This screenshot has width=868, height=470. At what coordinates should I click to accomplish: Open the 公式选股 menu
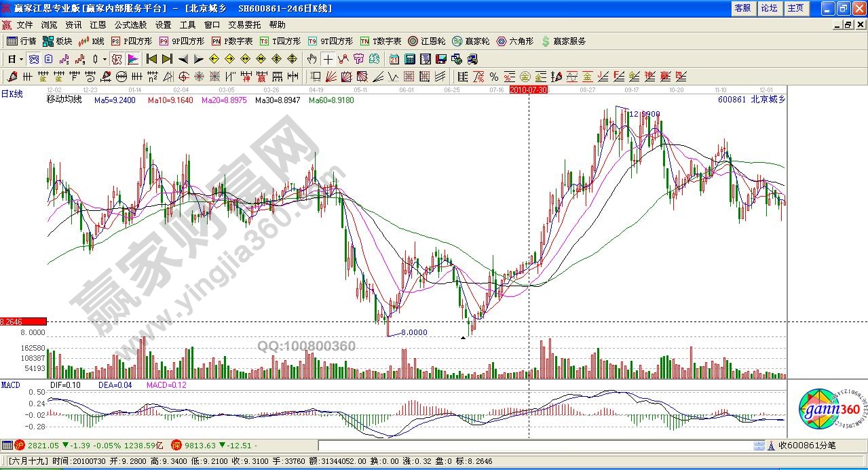click(130, 25)
